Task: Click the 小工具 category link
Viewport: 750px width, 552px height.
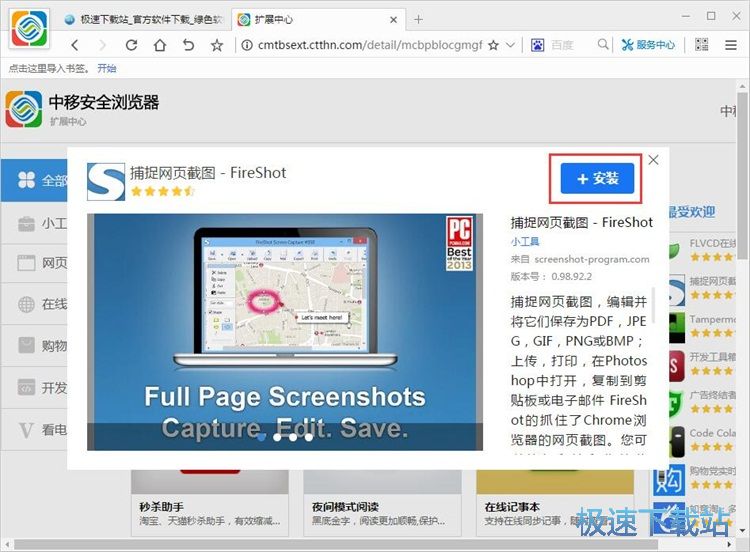Action: coord(524,242)
